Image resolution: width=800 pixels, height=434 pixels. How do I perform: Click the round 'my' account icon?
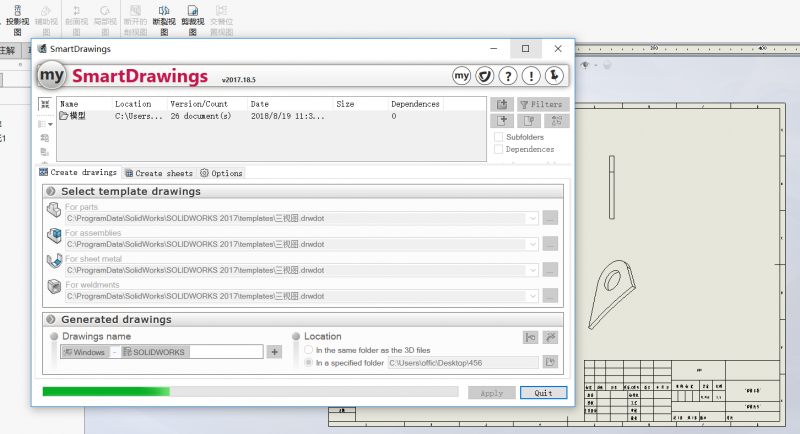pyautogui.click(x=461, y=76)
